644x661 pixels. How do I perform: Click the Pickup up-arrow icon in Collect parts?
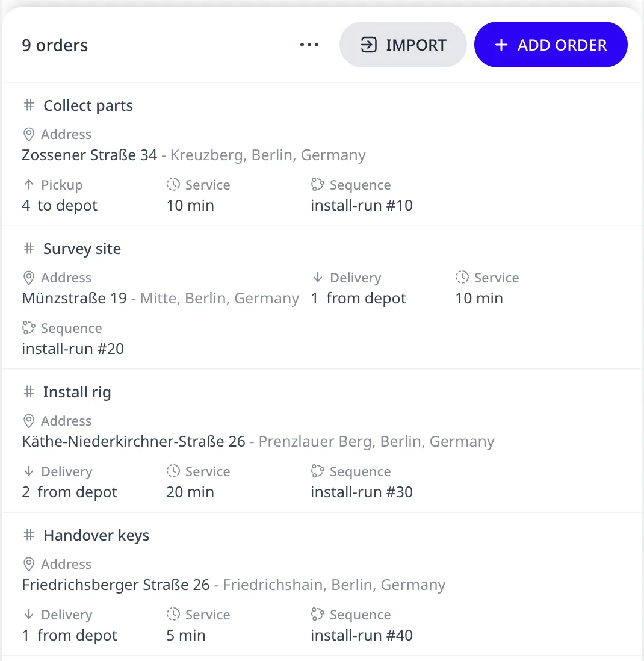point(29,185)
